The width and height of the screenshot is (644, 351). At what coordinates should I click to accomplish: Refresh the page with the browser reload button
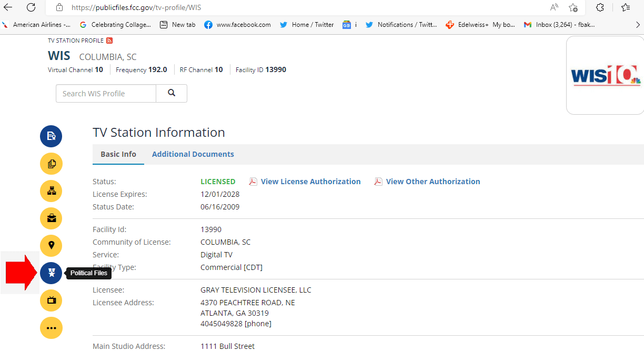click(x=31, y=7)
